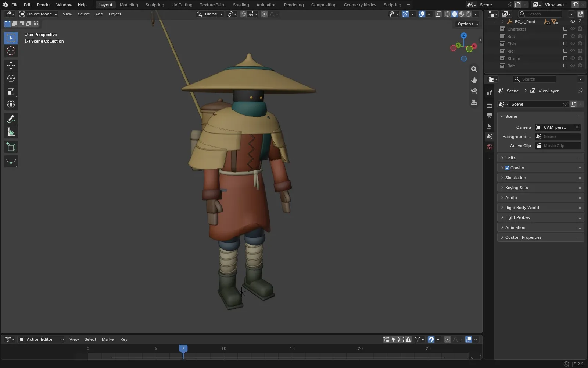Click the playhead at frame 7
The image size is (588, 368).
coord(183,348)
